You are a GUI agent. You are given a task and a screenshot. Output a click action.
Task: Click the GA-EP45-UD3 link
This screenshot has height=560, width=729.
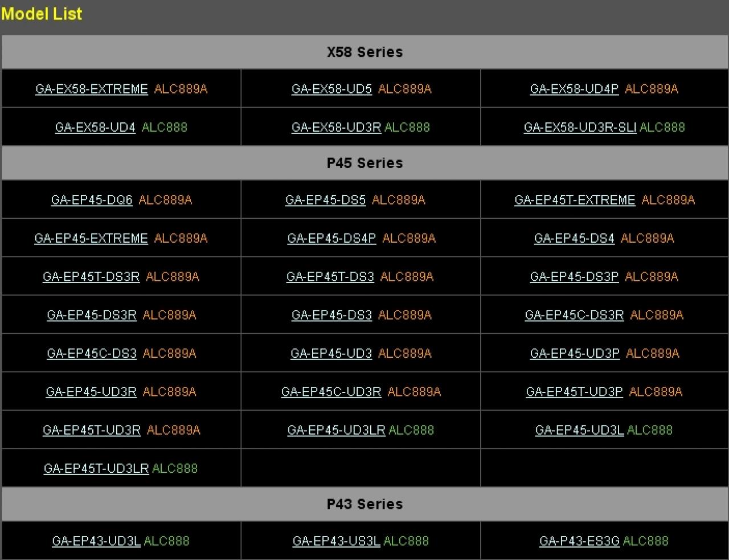click(x=331, y=353)
